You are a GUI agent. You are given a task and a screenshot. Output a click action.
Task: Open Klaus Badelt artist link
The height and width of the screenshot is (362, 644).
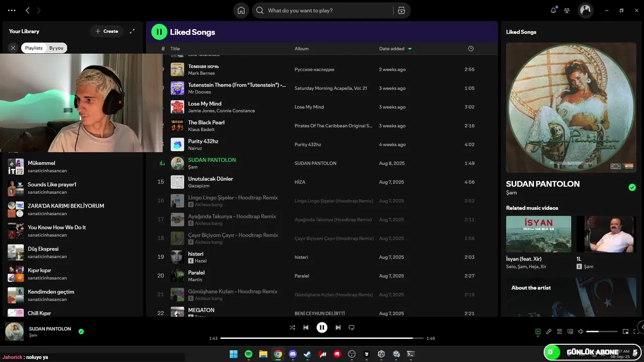201,129
